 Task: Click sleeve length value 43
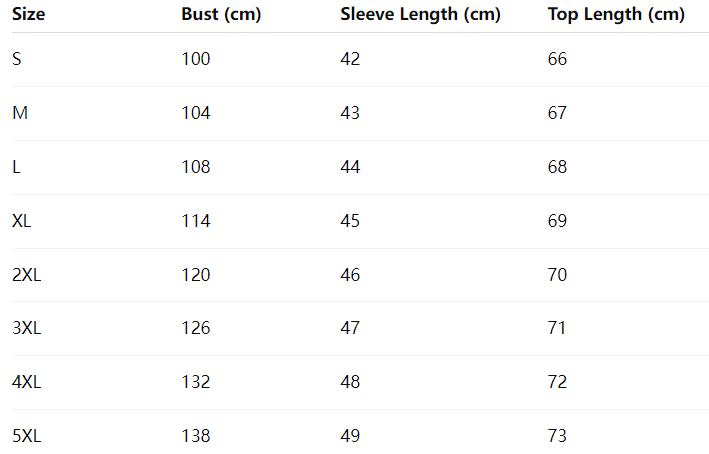[350, 114]
